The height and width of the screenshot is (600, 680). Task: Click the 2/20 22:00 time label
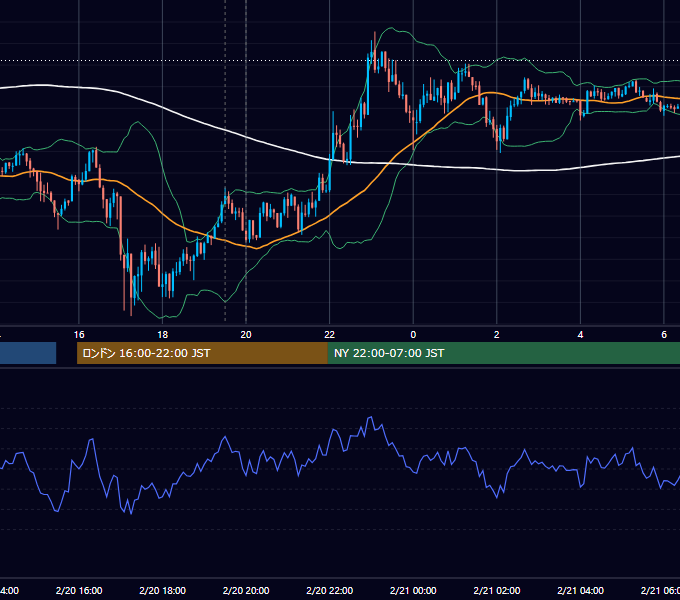click(330, 590)
